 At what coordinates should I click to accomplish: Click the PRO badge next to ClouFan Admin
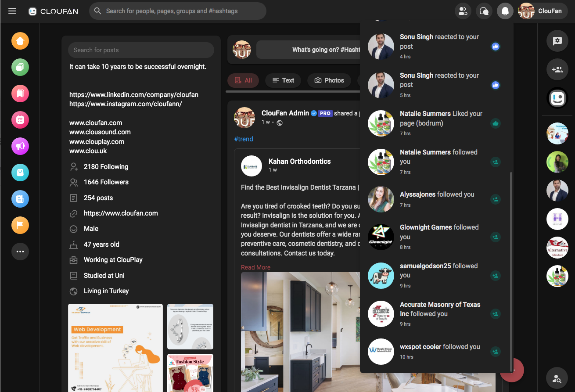(x=325, y=113)
